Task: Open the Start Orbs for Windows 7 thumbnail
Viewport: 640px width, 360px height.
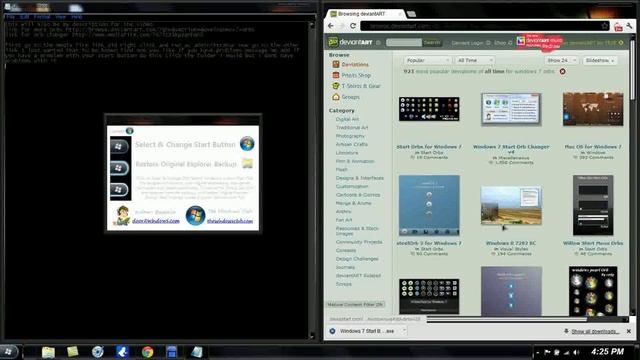Action: (429, 109)
